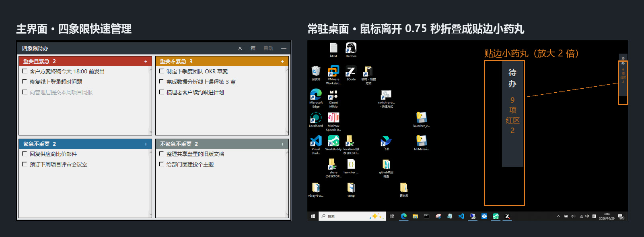This screenshot has width=644, height=237.
Task: Select the 素材库 folder on desktop
Action: coord(404,190)
